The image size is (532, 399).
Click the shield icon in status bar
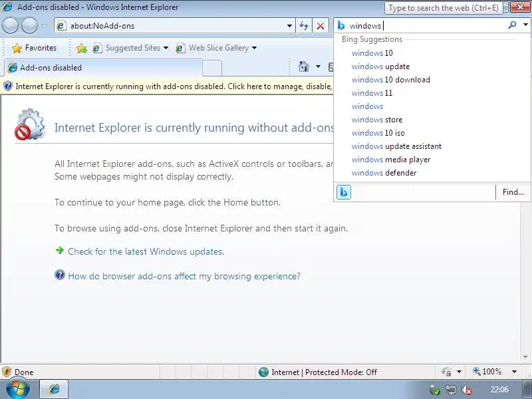(7, 372)
